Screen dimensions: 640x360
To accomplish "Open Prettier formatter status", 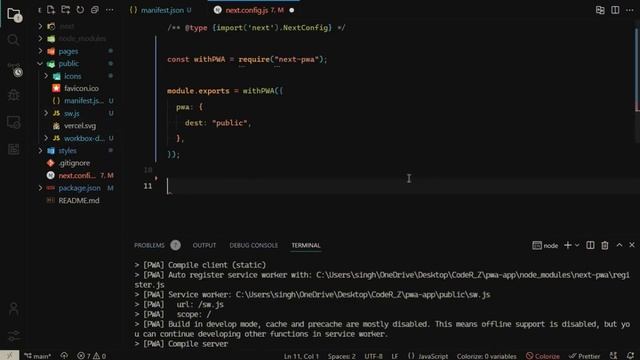I will tap(584, 356).
